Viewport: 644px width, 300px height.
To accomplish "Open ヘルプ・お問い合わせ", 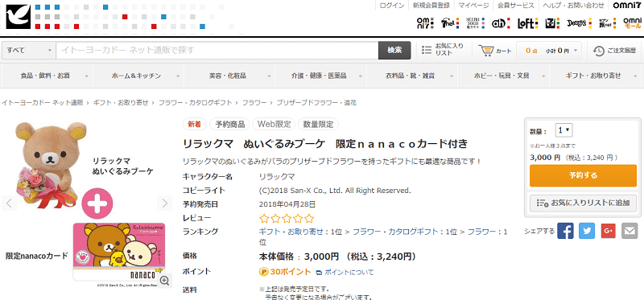I will (x=573, y=6).
